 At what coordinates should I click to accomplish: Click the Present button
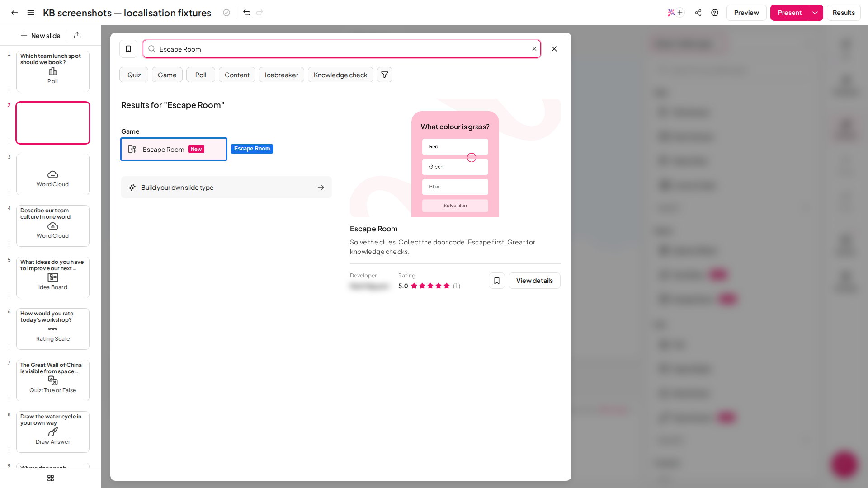789,13
